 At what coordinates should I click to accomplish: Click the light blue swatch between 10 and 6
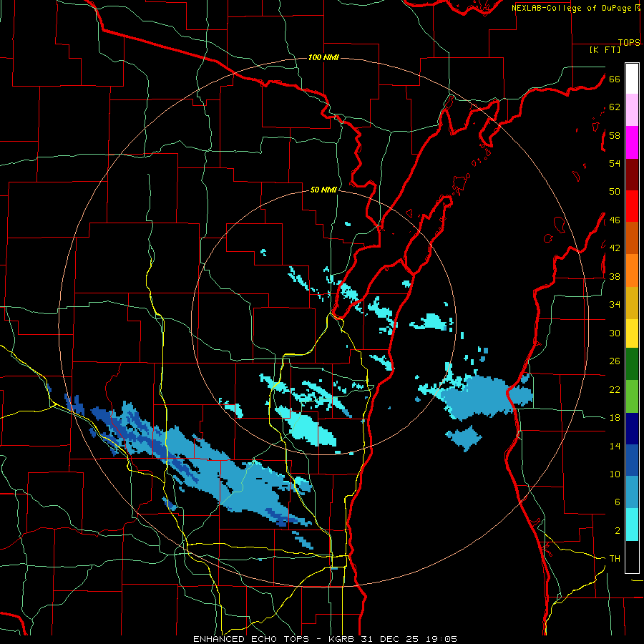click(x=632, y=492)
